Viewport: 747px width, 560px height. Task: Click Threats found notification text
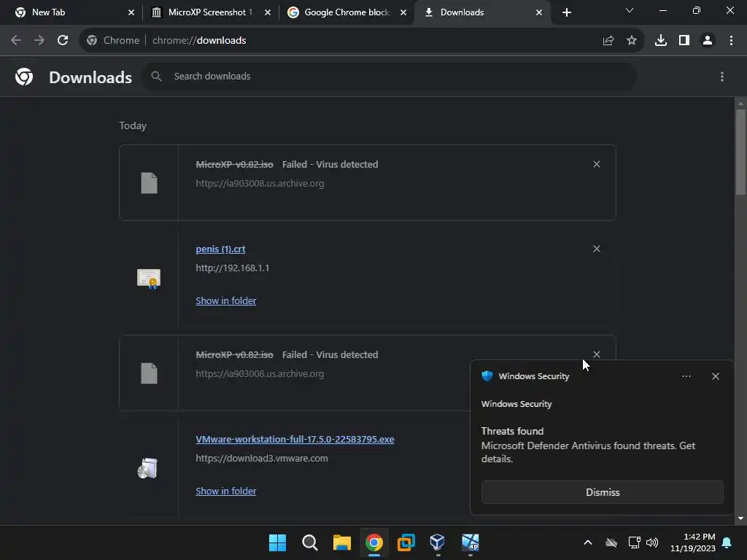[512, 431]
